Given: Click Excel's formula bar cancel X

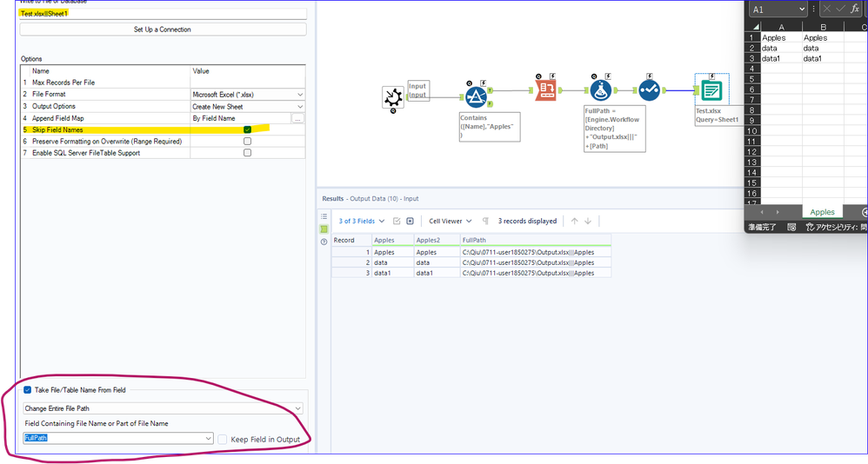Looking at the screenshot, I should 826,9.
